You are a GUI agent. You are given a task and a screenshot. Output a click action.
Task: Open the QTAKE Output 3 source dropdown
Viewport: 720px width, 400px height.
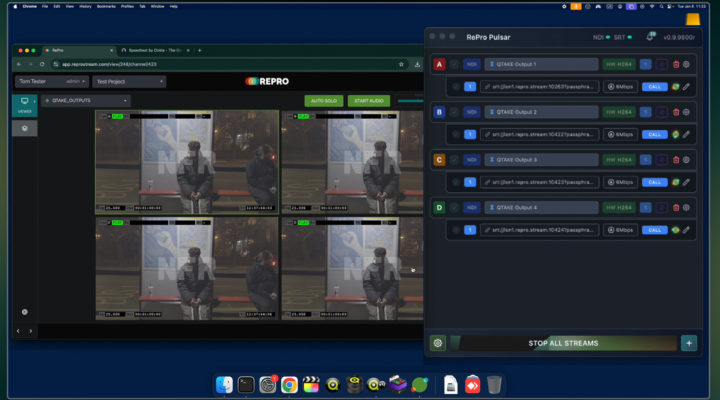pyautogui.click(x=541, y=160)
